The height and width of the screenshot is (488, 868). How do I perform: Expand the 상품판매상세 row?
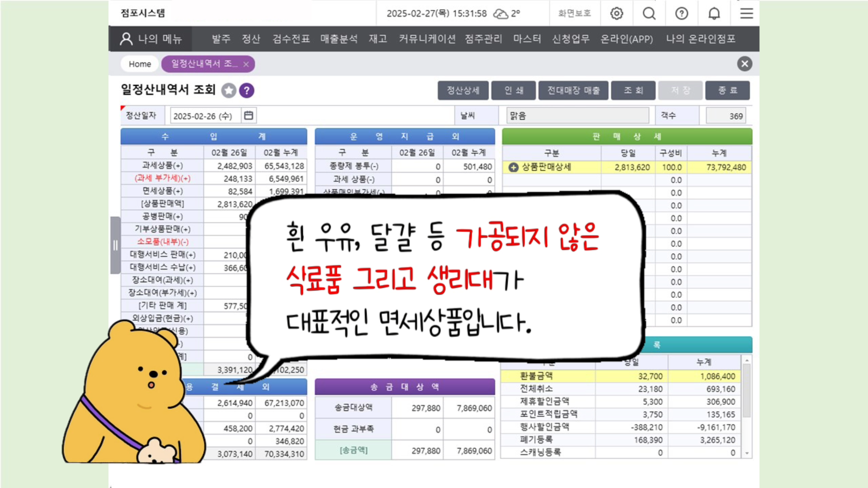tap(514, 167)
